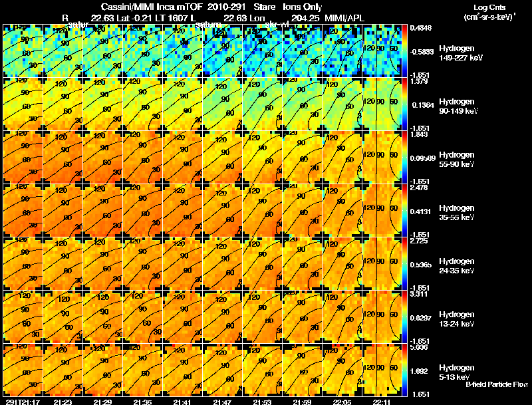Viewport: 532px width, 405px height.
Task: Click the Cassini/MIMI Inca mTOF title
Action: tap(152, 7)
